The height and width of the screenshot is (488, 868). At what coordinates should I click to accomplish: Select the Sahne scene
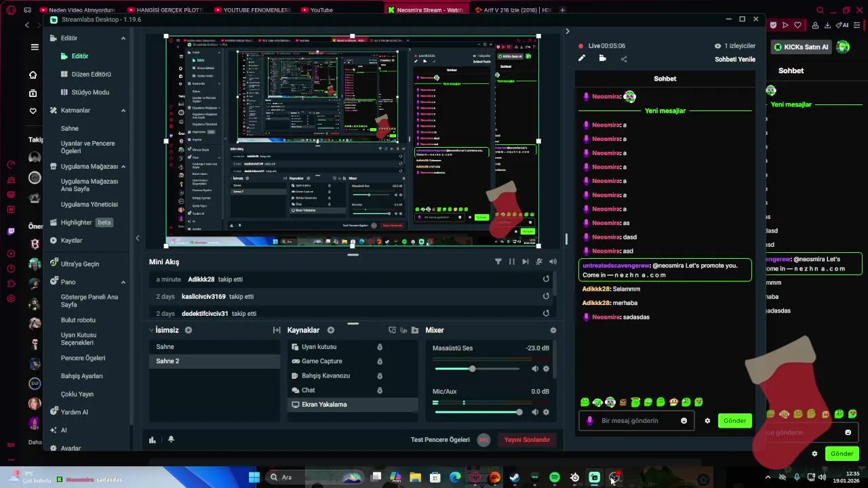(x=214, y=347)
